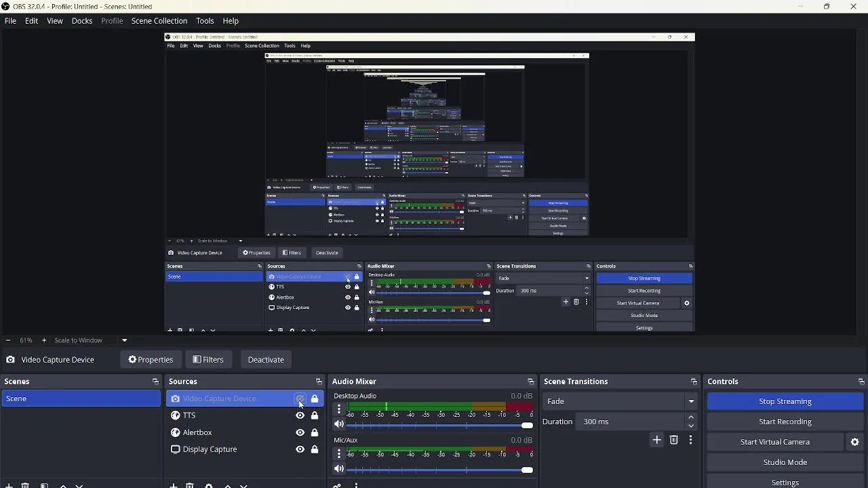Open Filters for the selected source
868x488 pixels.
[x=208, y=360]
